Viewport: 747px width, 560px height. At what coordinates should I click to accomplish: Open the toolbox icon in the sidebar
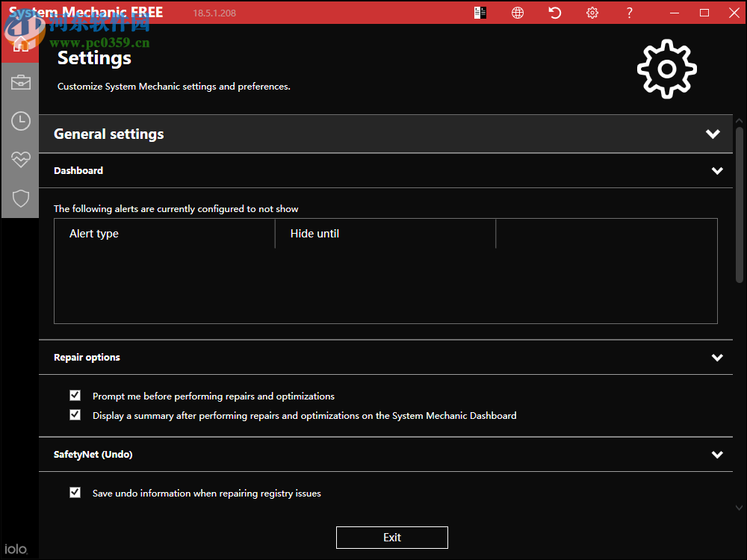coord(20,82)
